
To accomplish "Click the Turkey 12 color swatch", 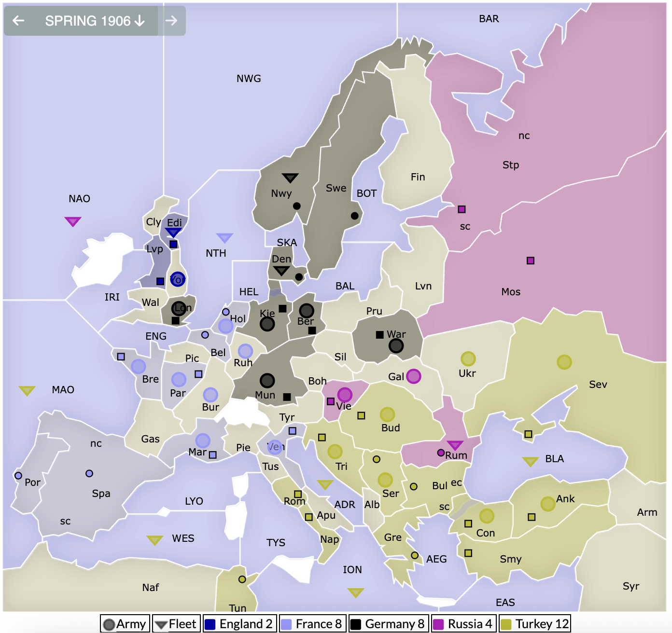I will point(506,624).
